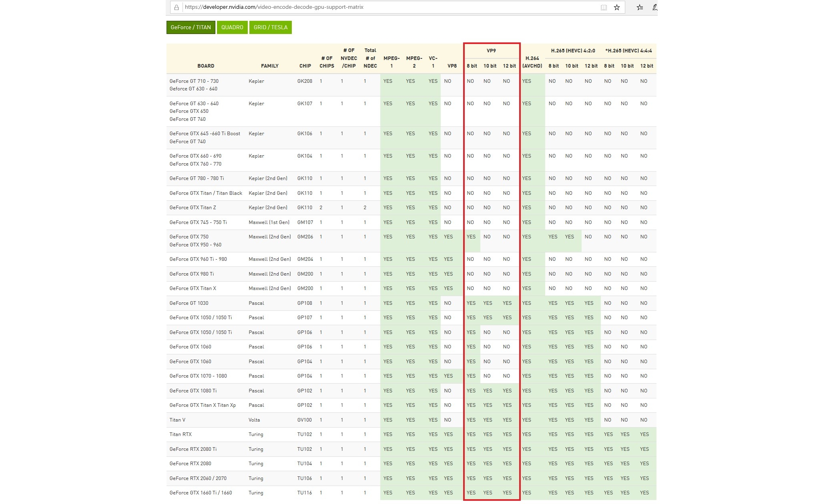Select GeForce GTX Titan X Titan Xp board

pyautogui.click(x=203, y=405)
